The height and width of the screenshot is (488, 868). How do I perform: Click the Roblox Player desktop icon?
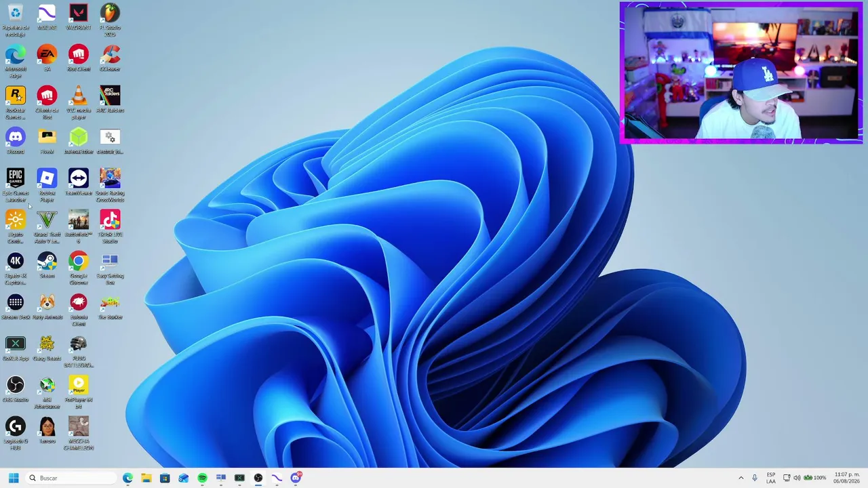click(47, 186)
